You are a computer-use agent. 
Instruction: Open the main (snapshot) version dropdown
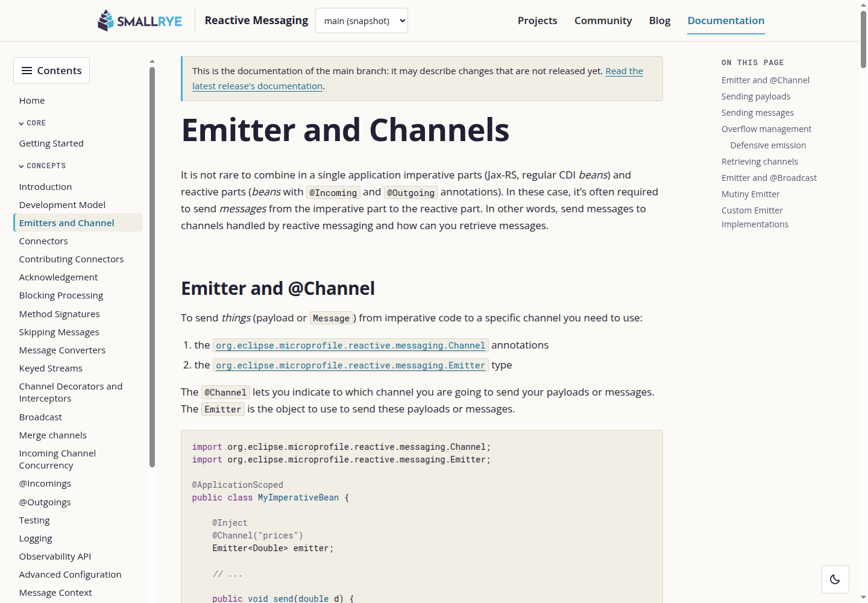click(362, 21)
